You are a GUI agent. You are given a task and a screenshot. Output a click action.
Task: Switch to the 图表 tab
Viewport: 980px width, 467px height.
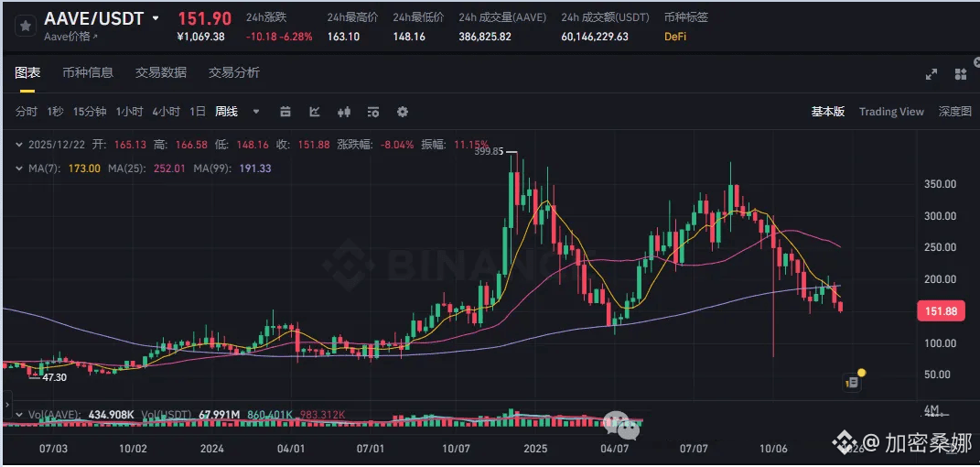pyautogui.click(x=27, y=72)
